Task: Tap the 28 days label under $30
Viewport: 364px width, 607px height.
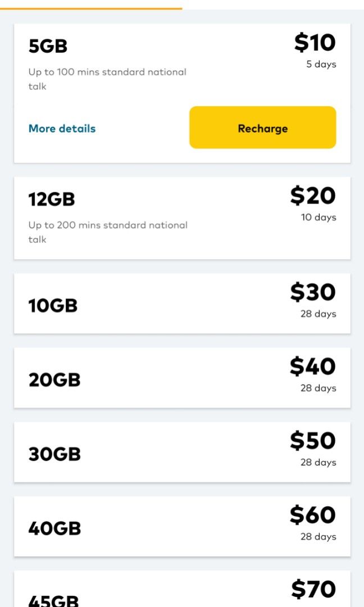Action: tap(320, 312)
